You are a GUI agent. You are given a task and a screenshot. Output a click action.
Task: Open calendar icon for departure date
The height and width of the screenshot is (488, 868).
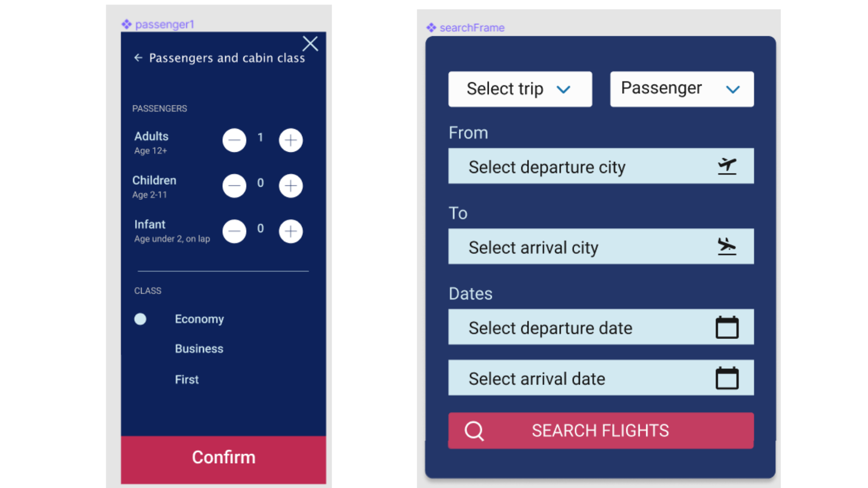pos(727,328)
